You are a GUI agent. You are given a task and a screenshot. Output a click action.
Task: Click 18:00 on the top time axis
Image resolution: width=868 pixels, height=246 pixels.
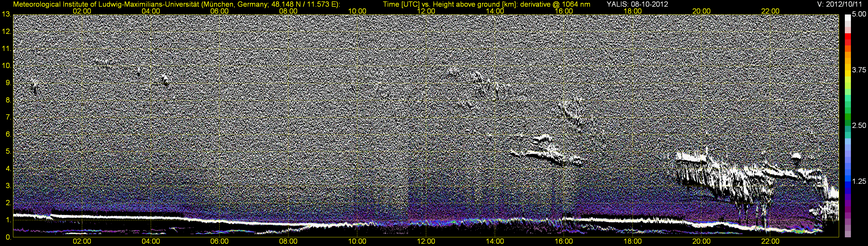pyautogui.click(x=633, y=11)
